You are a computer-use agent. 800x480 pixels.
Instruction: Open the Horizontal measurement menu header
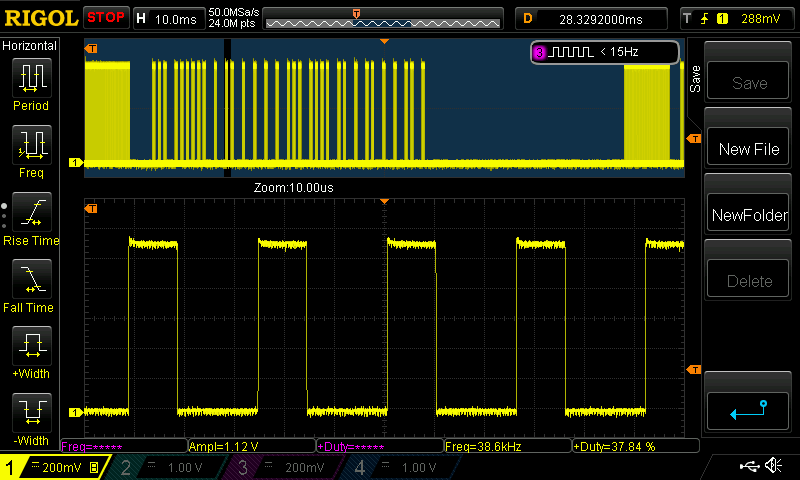pos(30,46)
